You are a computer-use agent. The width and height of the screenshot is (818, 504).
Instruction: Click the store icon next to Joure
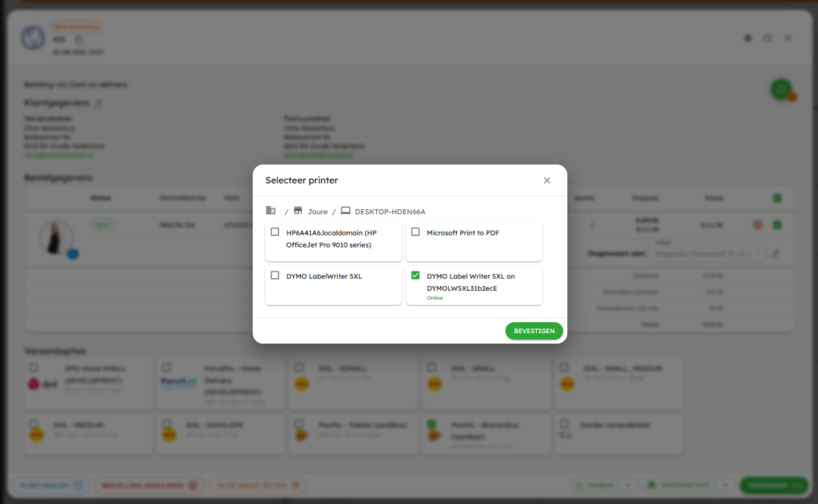298,210
